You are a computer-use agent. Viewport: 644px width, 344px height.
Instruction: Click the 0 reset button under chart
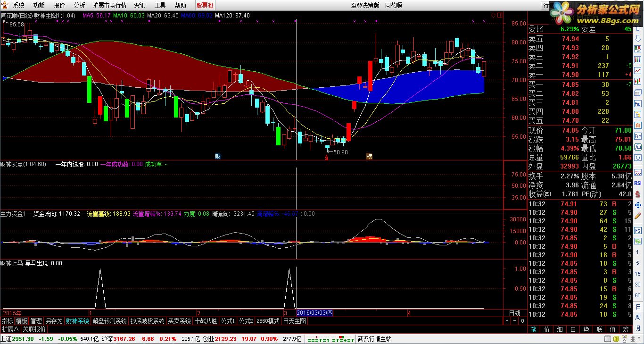522,321
